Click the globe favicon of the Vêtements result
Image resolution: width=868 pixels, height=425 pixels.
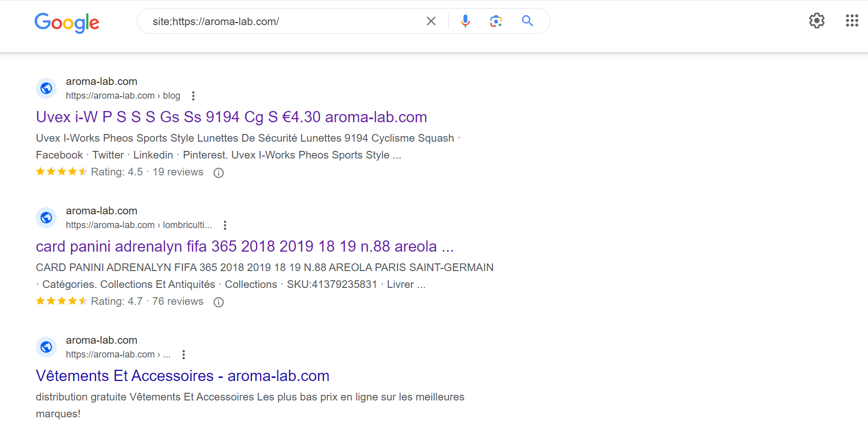pos(46,347)
